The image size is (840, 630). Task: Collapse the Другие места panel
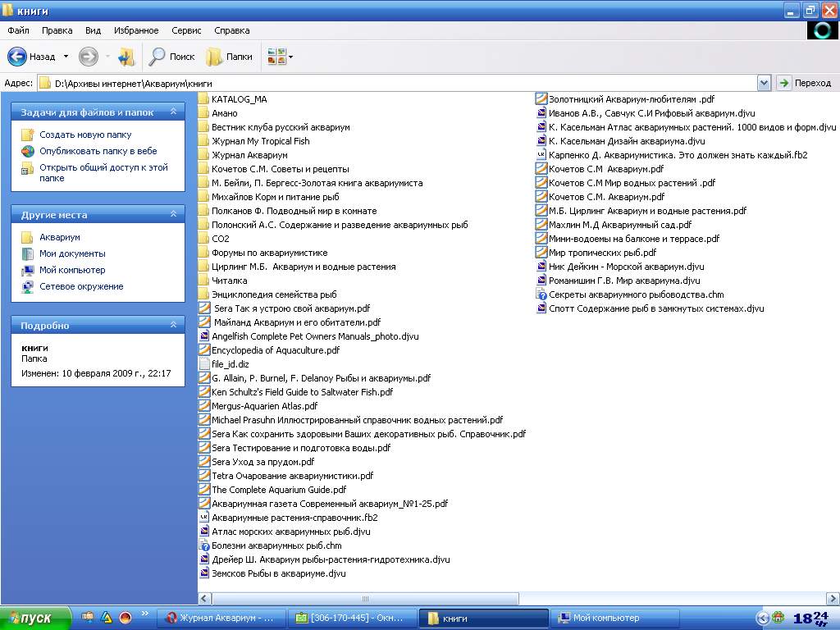pos(173,214)
